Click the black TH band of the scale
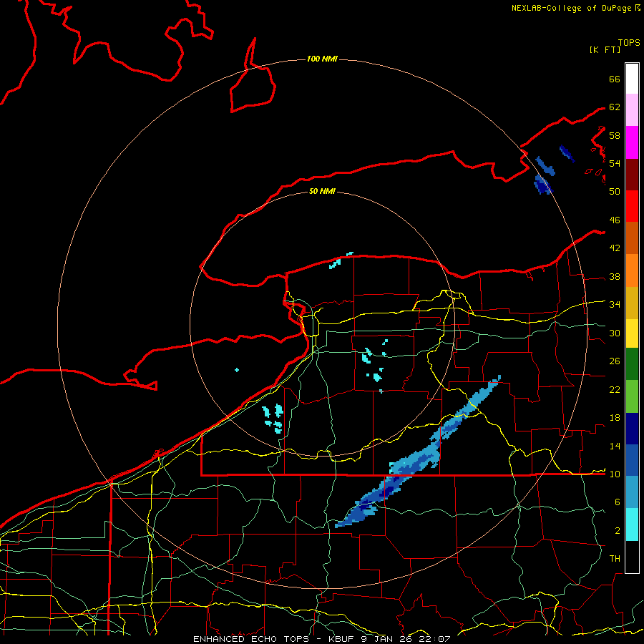Screen dimensions: 644x644 coord(632,557)
